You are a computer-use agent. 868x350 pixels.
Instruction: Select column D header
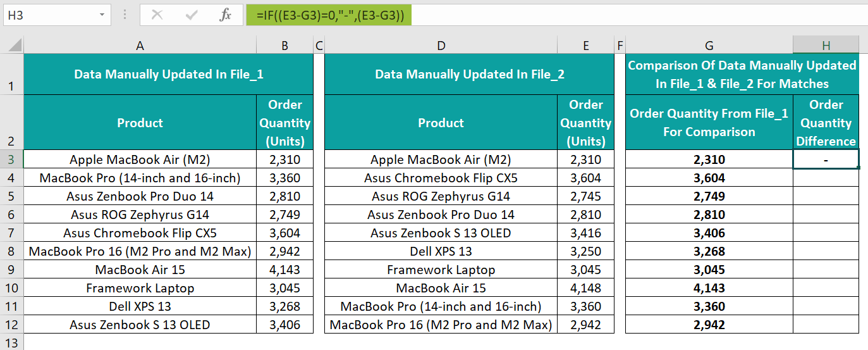441,46
